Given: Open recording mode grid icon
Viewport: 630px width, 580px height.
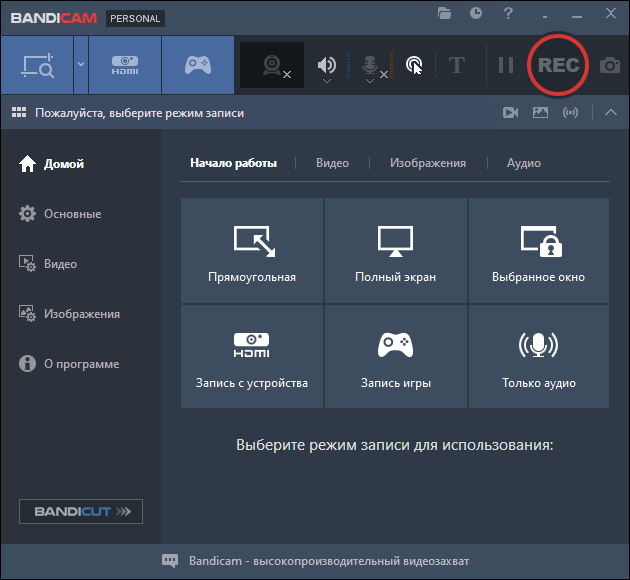Looking at the screenshot, I should point(19,112).
